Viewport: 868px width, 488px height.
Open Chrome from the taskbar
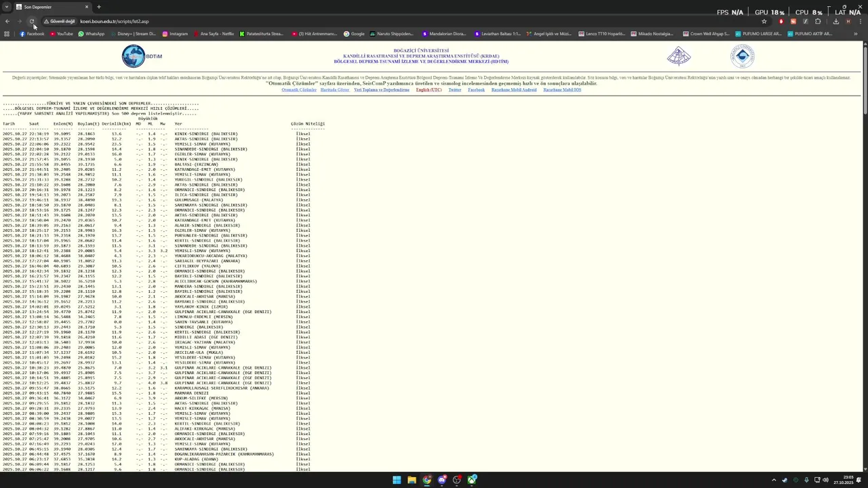[x=427, y=480]
